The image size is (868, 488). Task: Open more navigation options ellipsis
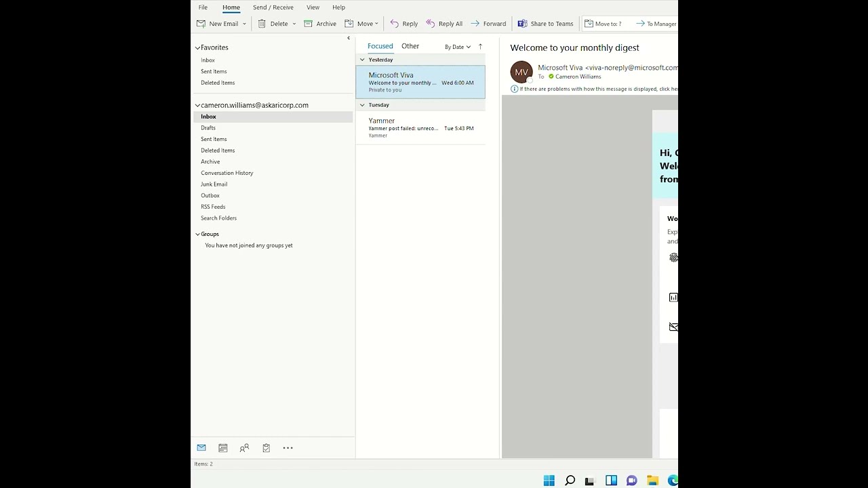coord(288,448)
